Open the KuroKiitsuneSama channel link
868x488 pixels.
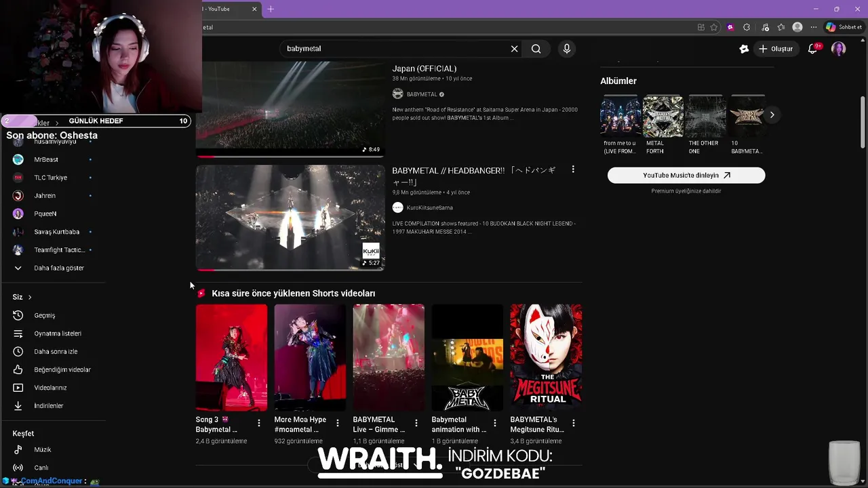pyautogui.click(x=429, y=207)
